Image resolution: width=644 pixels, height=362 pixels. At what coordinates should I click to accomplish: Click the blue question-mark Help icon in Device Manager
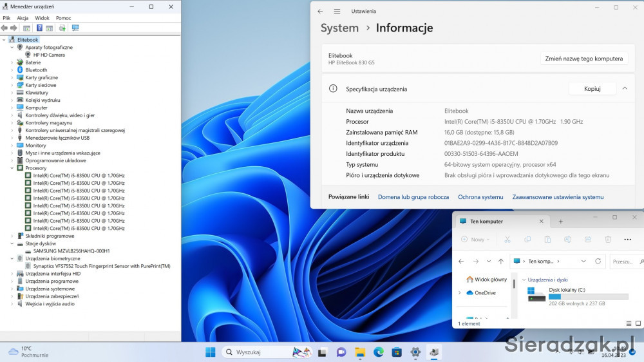tap(39, 28)
